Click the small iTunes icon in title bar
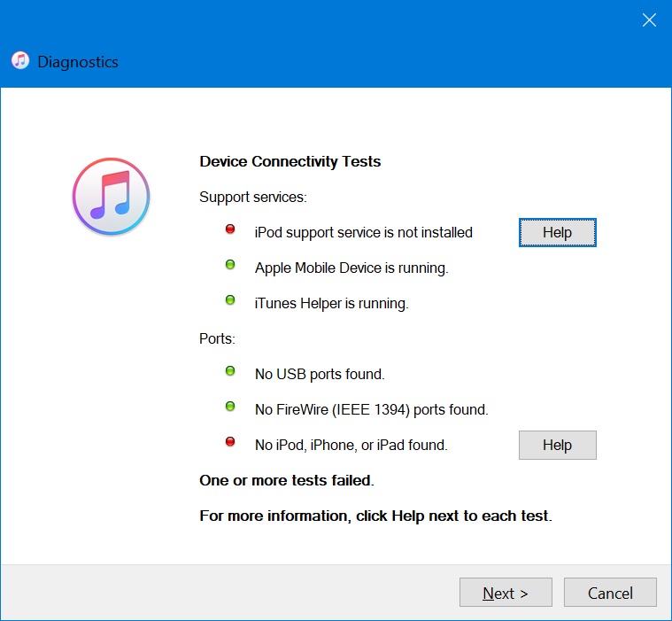The image size is (672, 621). (x=19, y=61)
